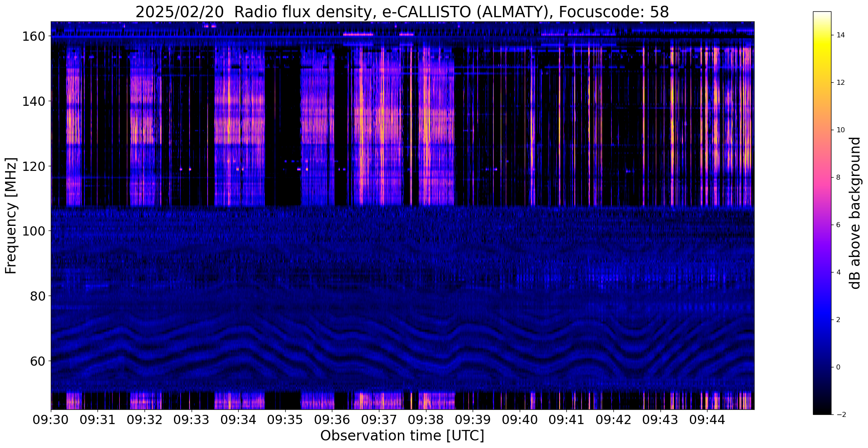Click the 09:43 time tick label
This screenshot has width=868, height=448.
click(660, 419)
